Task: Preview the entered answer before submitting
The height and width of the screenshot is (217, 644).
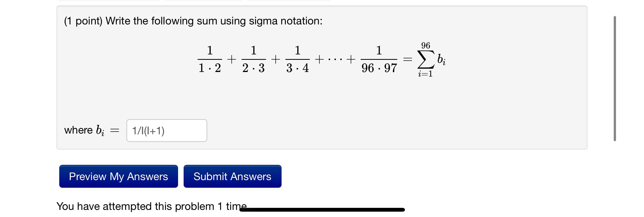Action: pyautogui.click(x=118, y=176)
